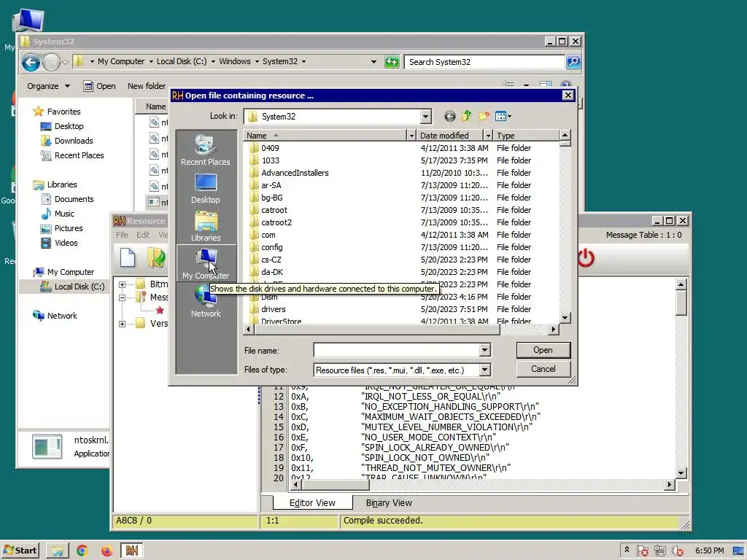Click the Windows segment in the address bar

click(x=234, y=61)
